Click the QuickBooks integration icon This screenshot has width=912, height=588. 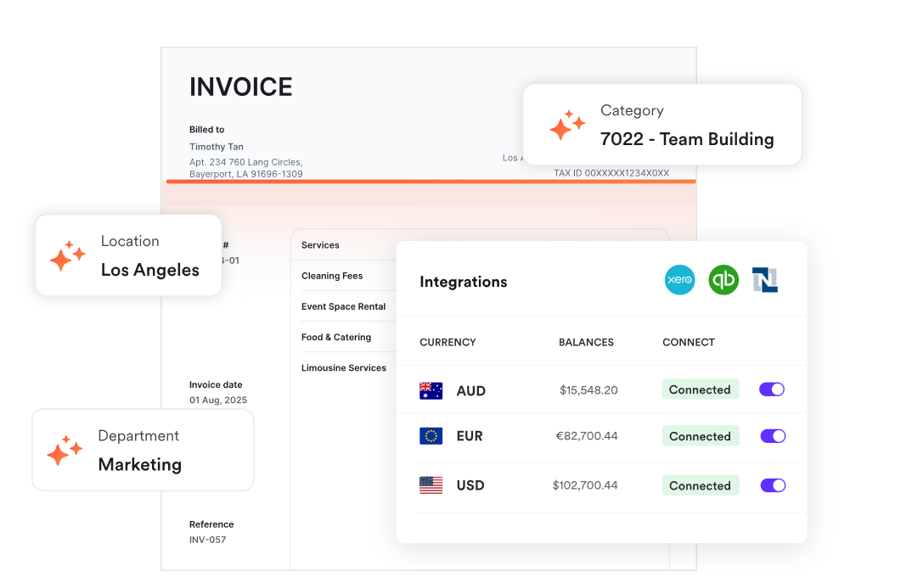pos(723,279)
